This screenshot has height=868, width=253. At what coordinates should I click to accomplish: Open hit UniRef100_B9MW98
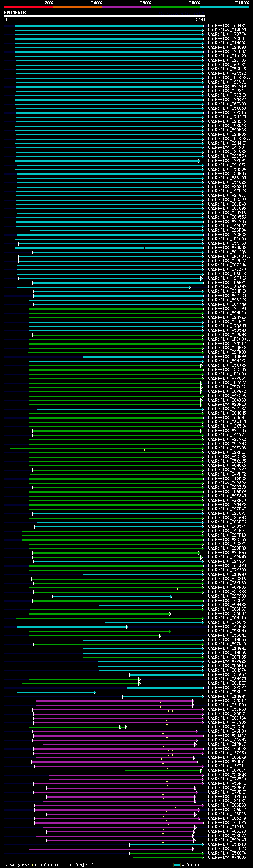(227, 47)
